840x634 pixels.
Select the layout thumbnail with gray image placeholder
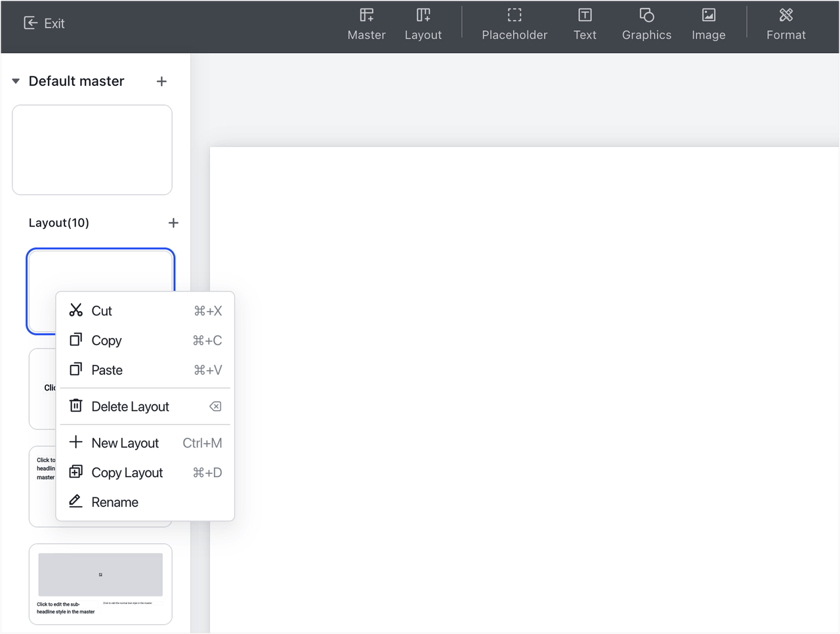[x=100, y=583]
